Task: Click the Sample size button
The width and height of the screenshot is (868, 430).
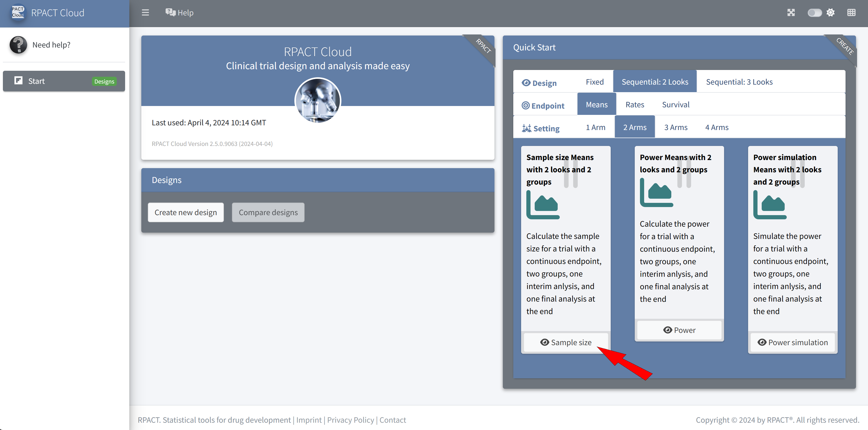Action: pyautogui.click(x=566, y=343)
